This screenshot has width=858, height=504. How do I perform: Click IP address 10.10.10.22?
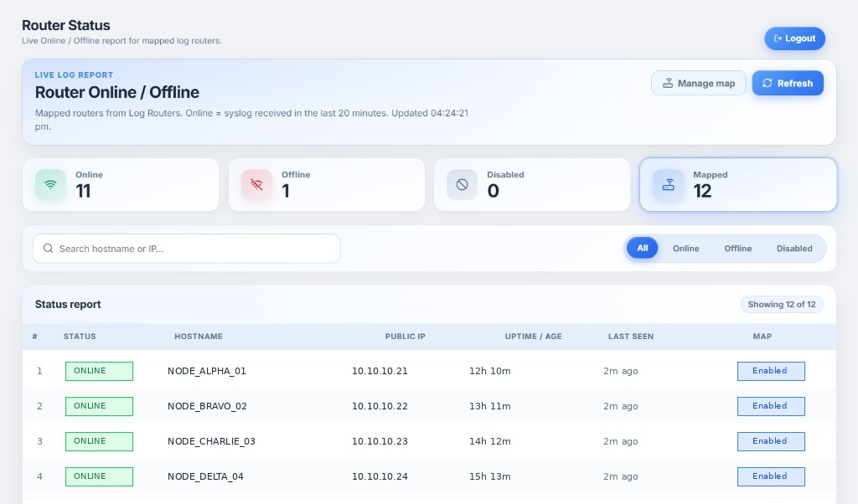click(x=380, y=406)
